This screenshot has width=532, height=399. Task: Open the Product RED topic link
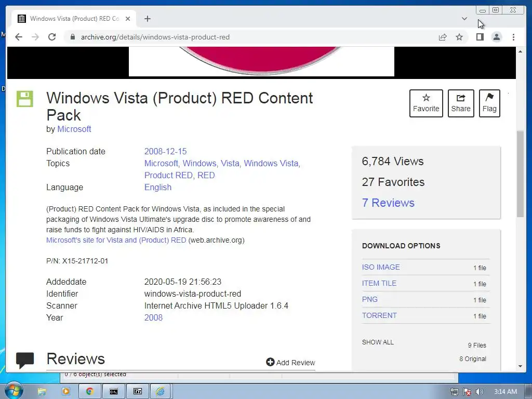pyautogui.click(x=169, y=175)
